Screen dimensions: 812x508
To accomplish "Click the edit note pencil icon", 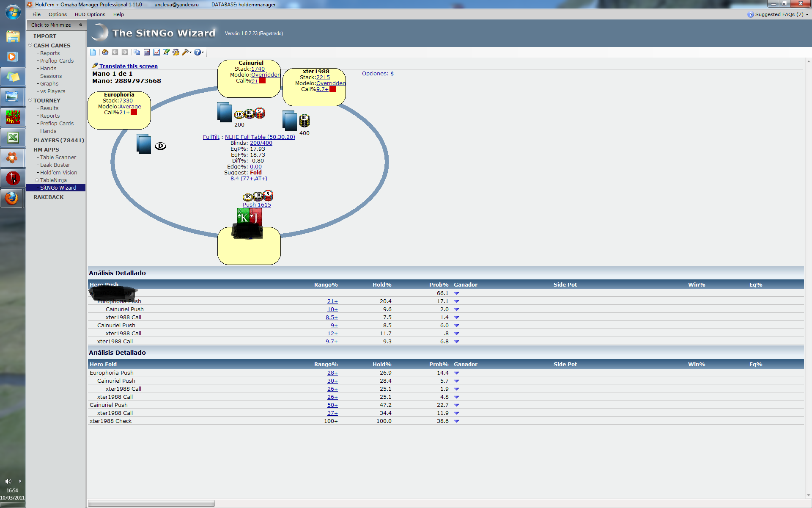I will pos(166,52).
